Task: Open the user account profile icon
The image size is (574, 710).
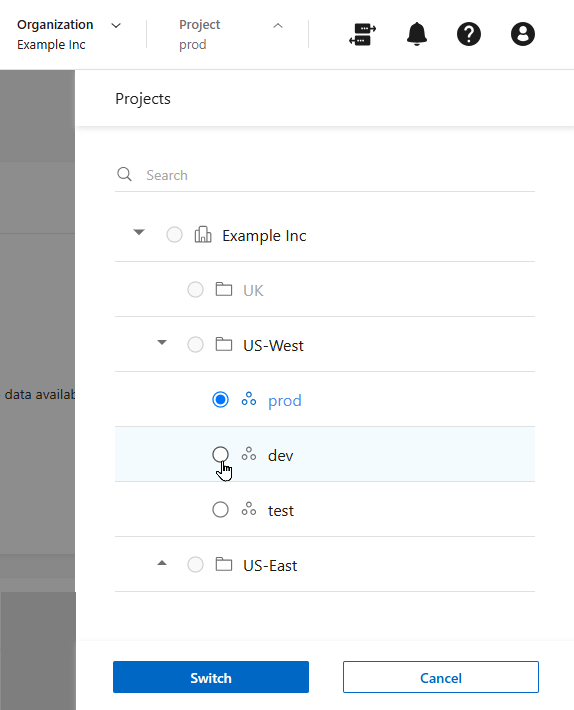Action: [523, 34]
